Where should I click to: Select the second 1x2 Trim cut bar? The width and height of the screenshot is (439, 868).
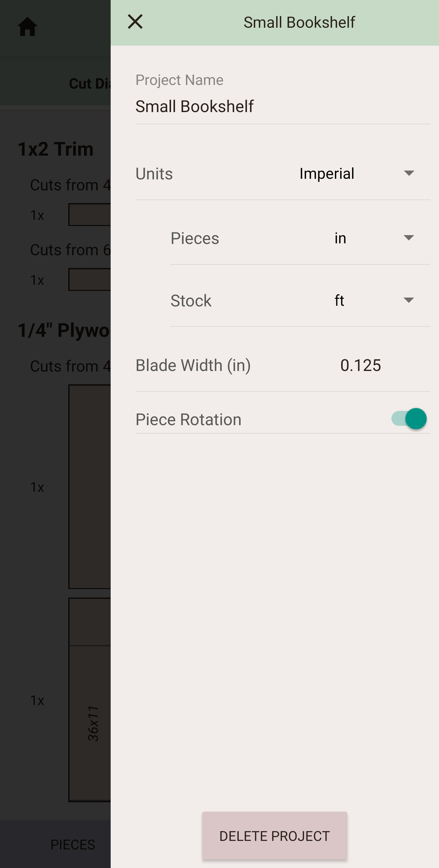pyautogui.click(x=90, y=279)
